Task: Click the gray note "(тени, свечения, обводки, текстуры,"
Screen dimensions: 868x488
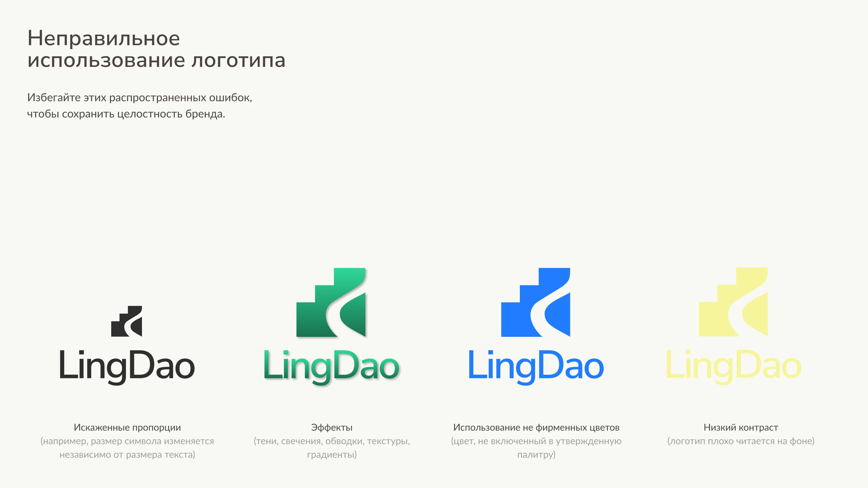Action: 332,441
